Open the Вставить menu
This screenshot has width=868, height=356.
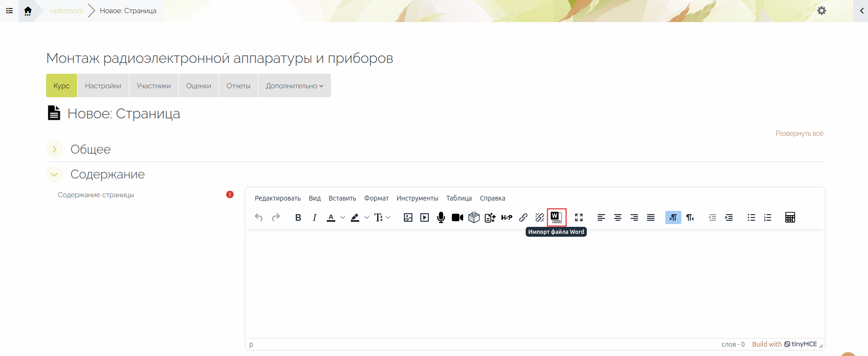(x=342, y=198)
